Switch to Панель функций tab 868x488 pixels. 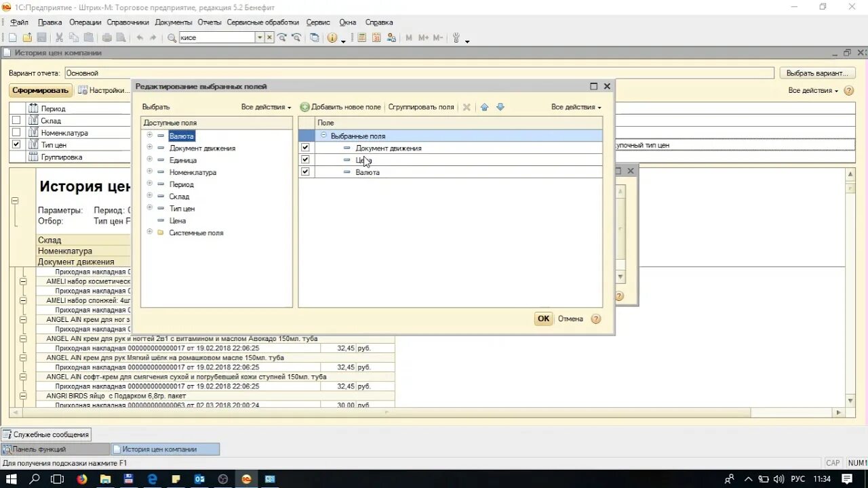click(x=56, y=449)
